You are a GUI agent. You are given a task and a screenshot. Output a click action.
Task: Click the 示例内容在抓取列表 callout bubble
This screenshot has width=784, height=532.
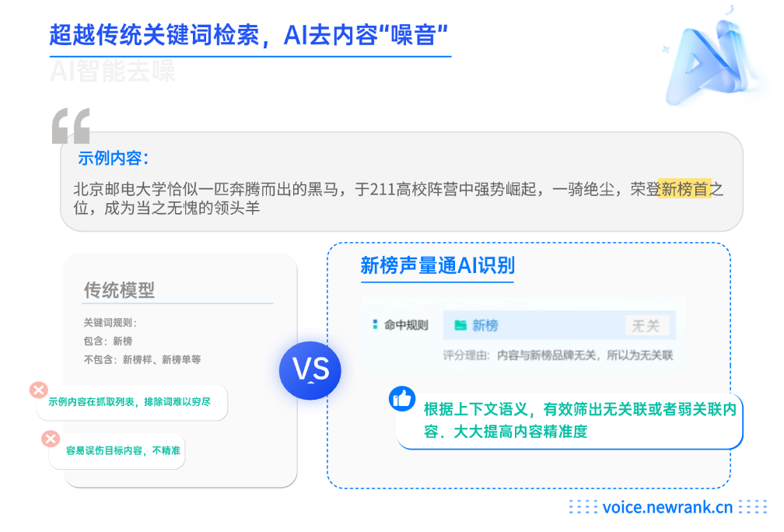click(x=132, y=402)
